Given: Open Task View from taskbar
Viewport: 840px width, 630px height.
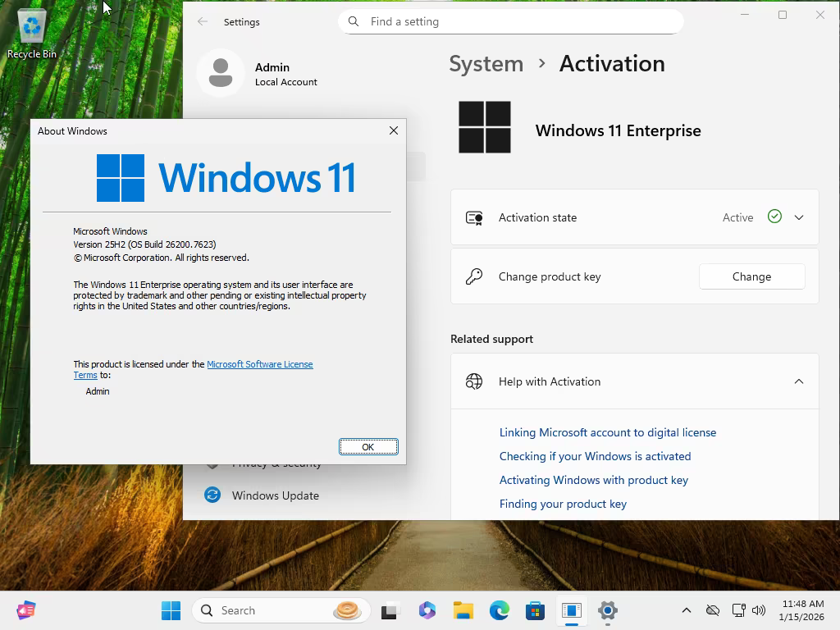Looking at the screenshot, I should (x=390, y=610).
